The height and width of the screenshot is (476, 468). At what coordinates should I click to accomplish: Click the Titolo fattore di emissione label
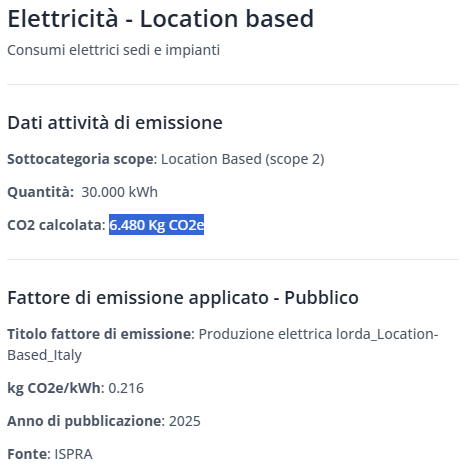(x=100, y=334)
